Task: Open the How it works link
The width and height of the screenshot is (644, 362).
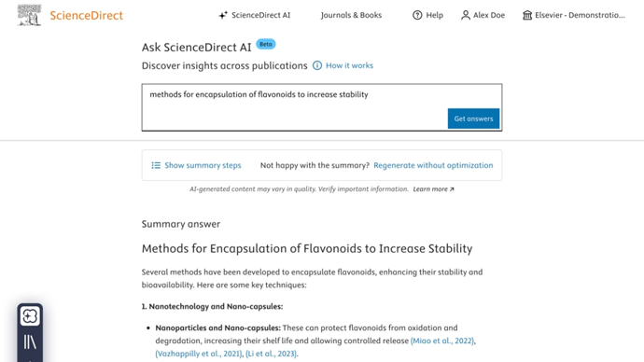Action: pyautogui.click(x=349, y=65)
